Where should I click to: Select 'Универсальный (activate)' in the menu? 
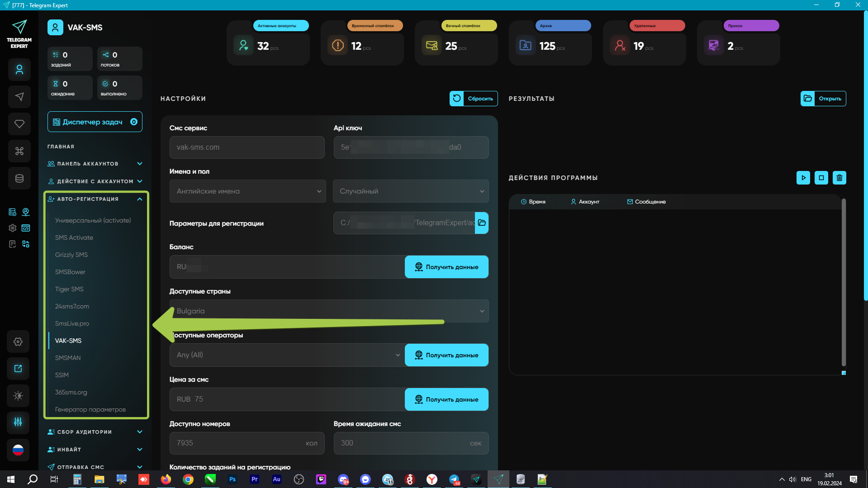(93, 220)
